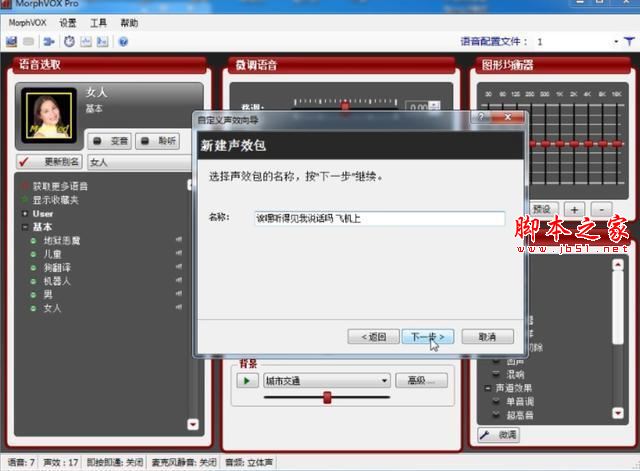The height and width of the screenshot is (471, 640).
Task: Click the 返回 back button in the wizard
Action: (x=373, y=337)
